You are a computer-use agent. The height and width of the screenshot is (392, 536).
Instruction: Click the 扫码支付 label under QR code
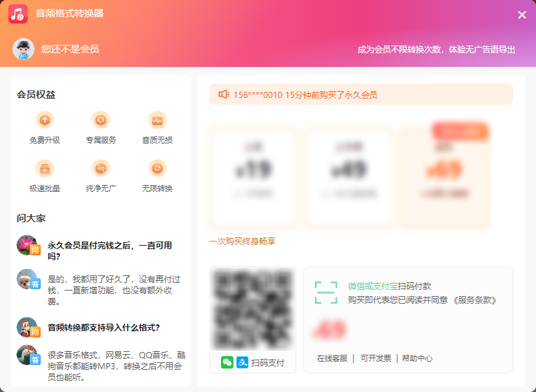click(268, 362)
